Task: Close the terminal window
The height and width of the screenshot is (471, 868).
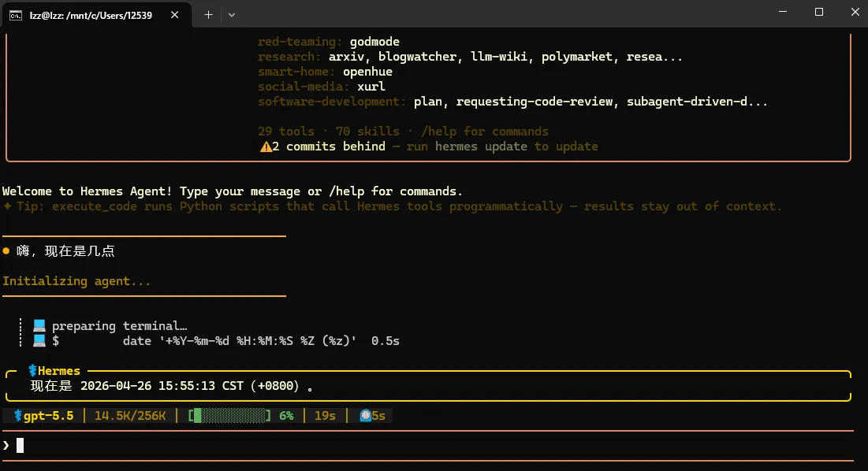Action: [855, 12]
